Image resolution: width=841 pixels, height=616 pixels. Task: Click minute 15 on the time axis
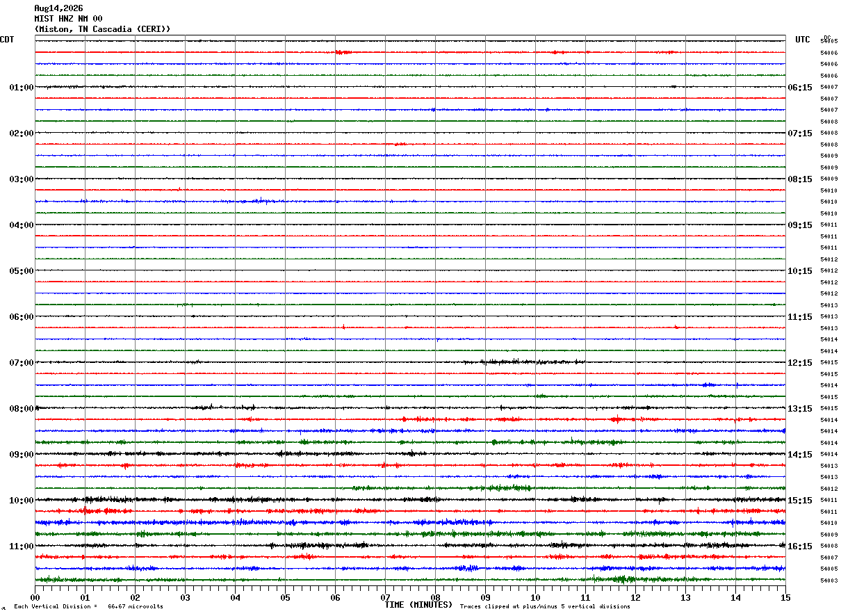pos(785,598)
